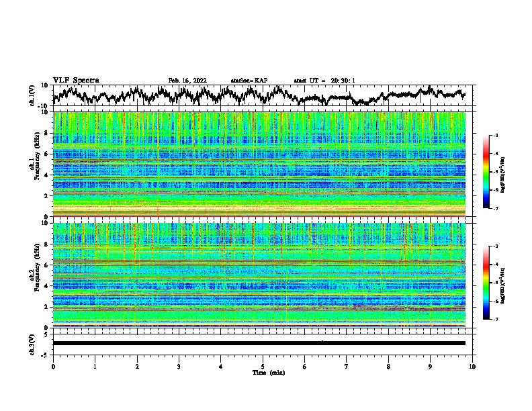This screenshot has height=411, width=532.
Task: Click the "Time (min)" axis label
Action: [x=269, y=373]
